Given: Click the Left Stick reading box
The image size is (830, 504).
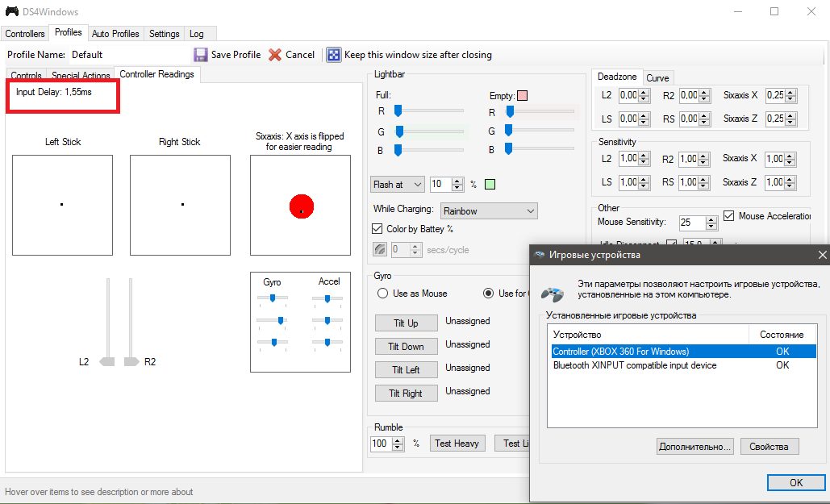Looking at the screenshot, I should click(x=62, y=205).
